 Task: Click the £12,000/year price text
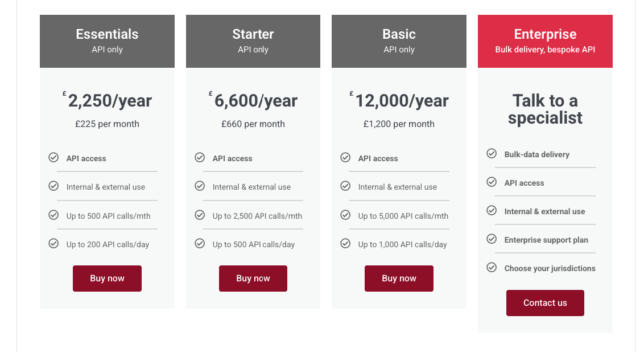399,100
